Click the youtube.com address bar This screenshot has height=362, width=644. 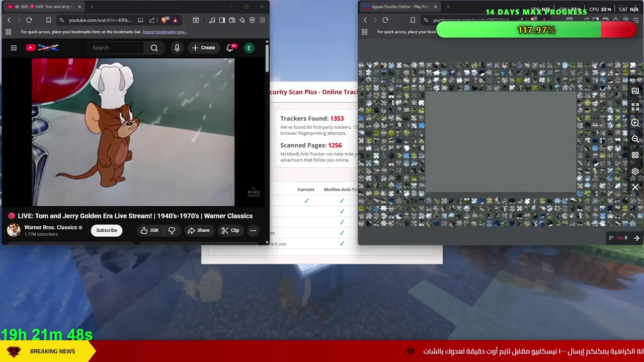pyautogui.click(x=100, y=20)
